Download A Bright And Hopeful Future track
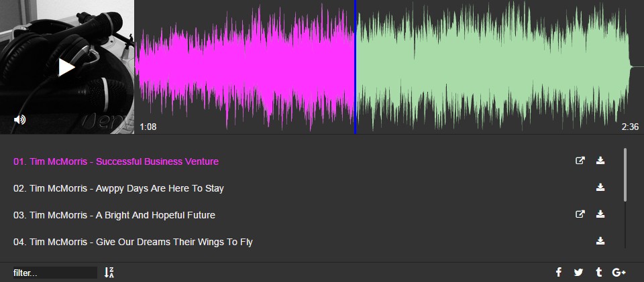Image resolution: width=644 pixels, height=282 pixels. pyautogui.click(x=600, y=214)
